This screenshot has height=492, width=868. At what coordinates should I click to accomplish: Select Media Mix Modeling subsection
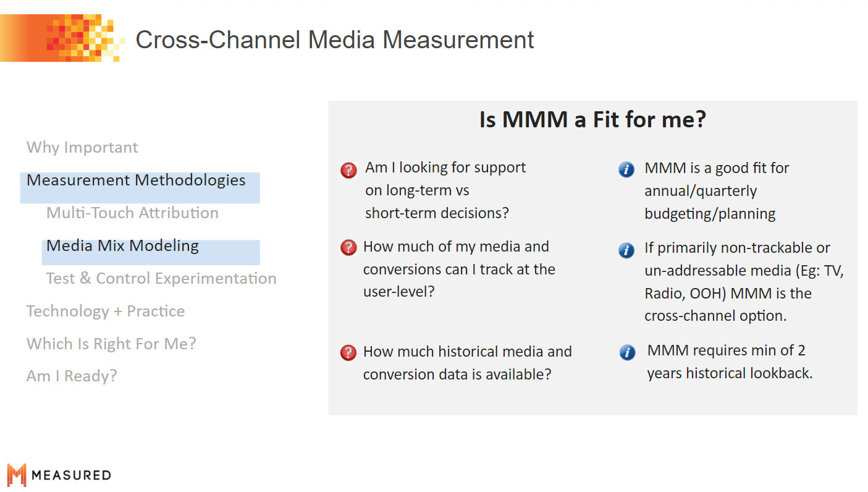point(122,246)
